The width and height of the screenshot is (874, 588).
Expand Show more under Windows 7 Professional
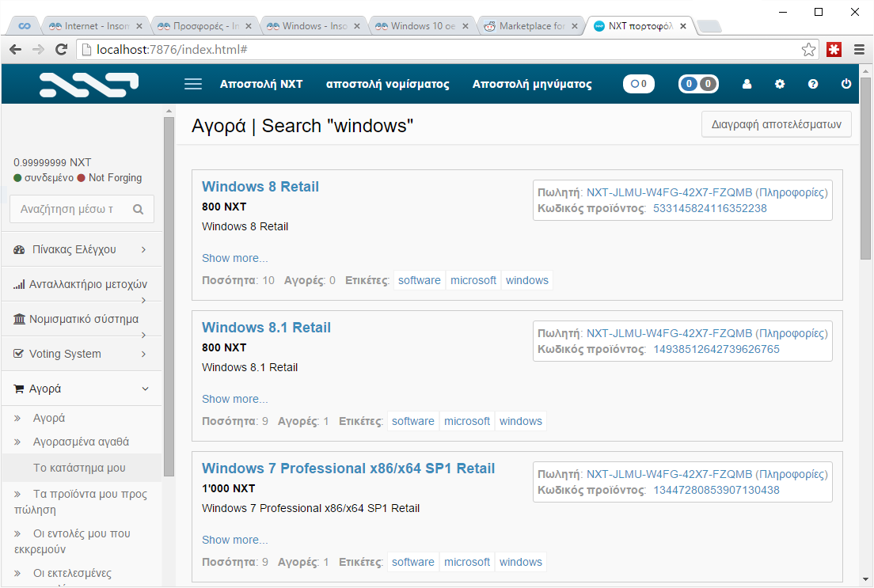point(234,540)
